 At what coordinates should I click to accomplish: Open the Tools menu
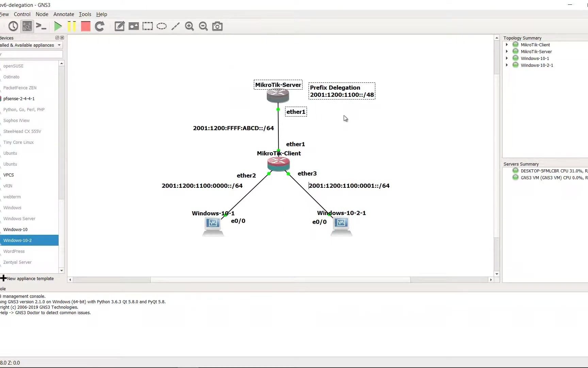click(85, 14)
